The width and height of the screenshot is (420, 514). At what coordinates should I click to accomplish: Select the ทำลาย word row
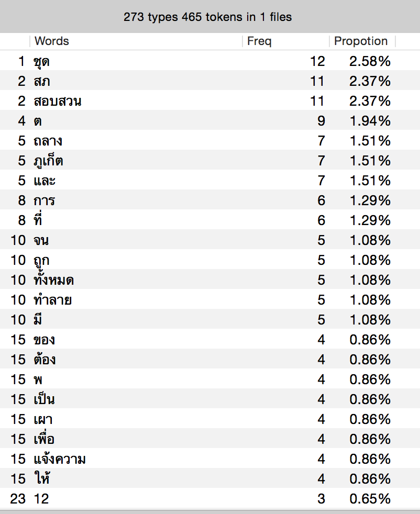click(x=52, y=300)
